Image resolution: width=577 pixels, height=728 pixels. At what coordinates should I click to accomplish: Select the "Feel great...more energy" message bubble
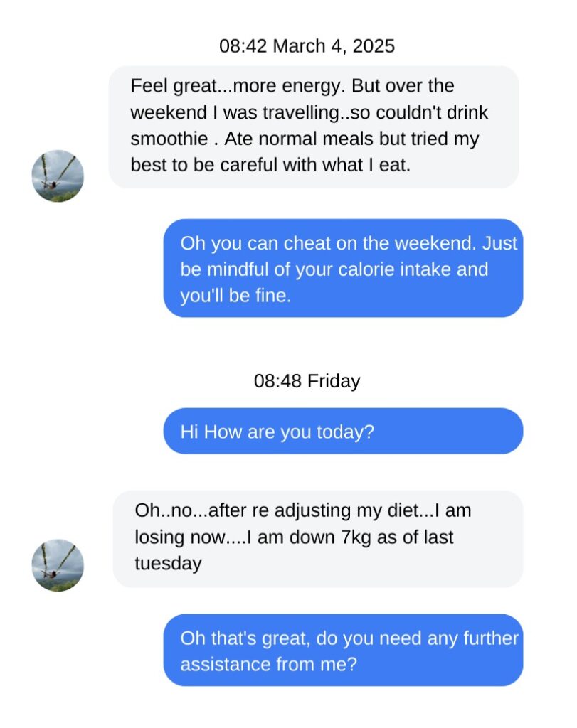[313, 127]
